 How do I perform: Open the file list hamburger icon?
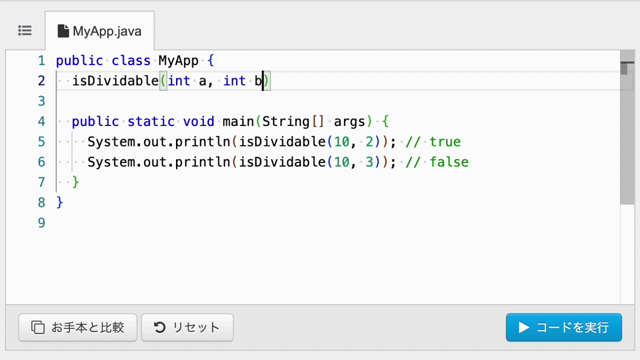tap(25, 31)
